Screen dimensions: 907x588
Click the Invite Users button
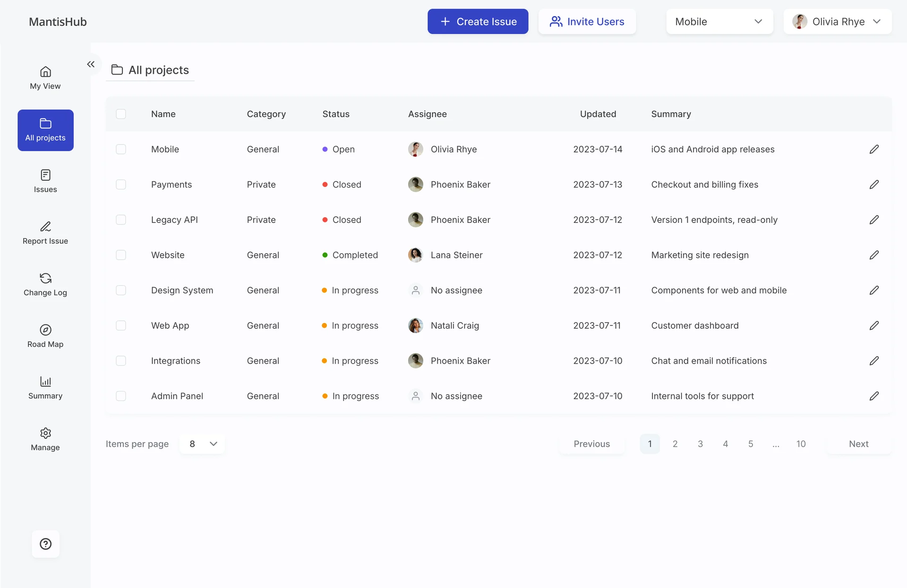[x=587, y=22]
